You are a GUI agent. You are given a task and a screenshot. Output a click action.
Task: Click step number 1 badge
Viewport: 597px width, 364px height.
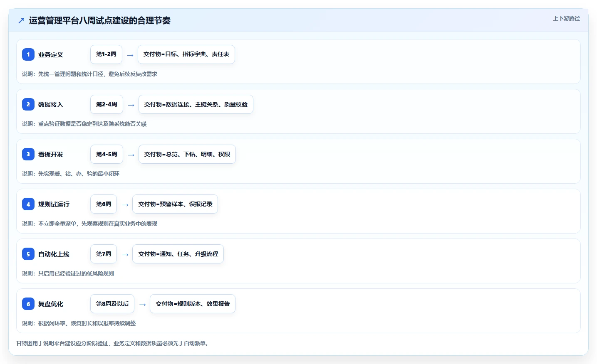(x=28, y=54)
